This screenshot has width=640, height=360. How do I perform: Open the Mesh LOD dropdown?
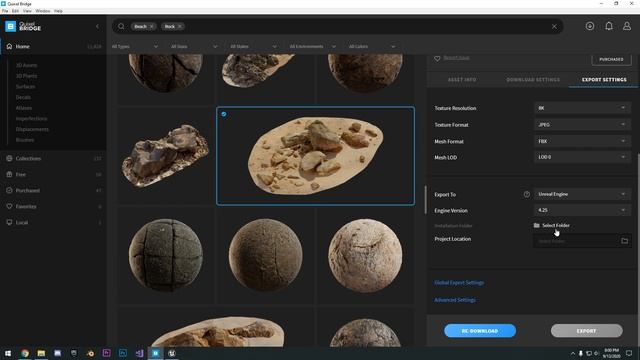click(582, 157)
